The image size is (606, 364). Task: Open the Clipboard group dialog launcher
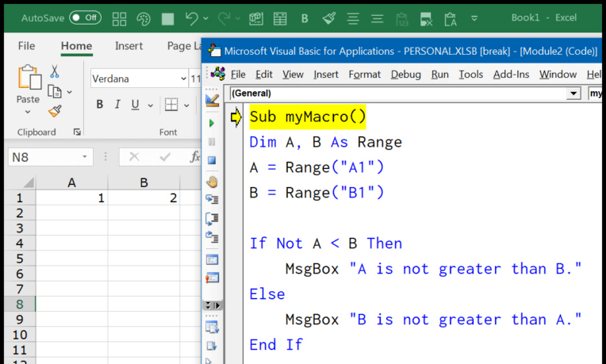(x=77, y=132)
